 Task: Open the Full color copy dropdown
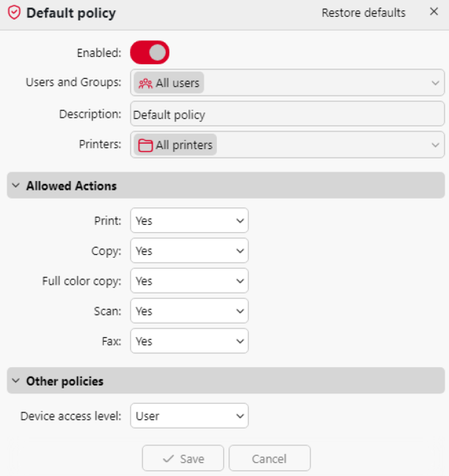coord(189,281)
